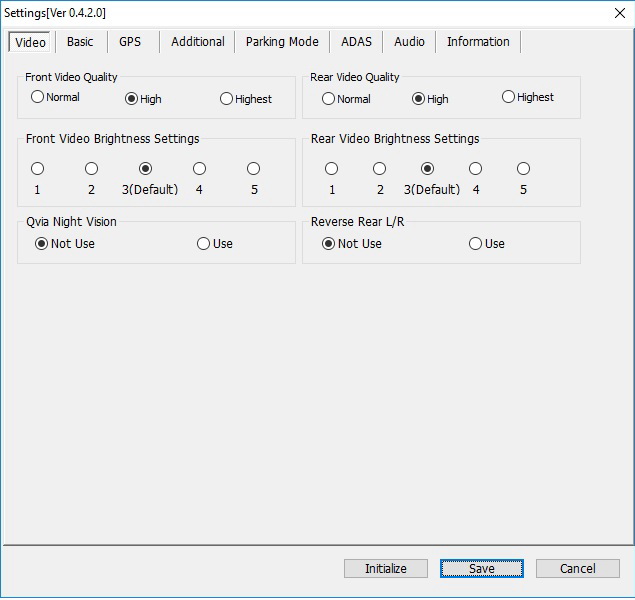Viewport: 635px width, 600px height.
Task: Click the Initialize button
Action: [x=386, y=569]
